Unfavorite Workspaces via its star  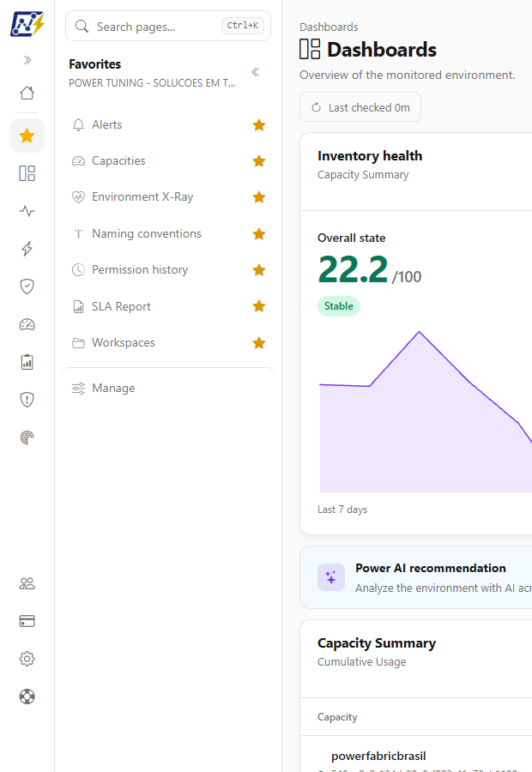pyautogui.click(x=259, y=342)
